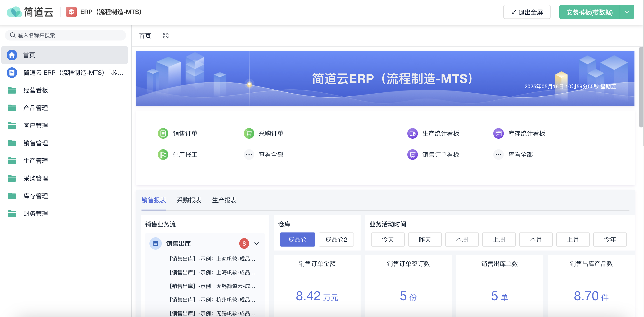Screen dimensions: 644x317
Task: Click the 简道云ERP（流程制造-MTS） banner image
Action: point(385,78)
